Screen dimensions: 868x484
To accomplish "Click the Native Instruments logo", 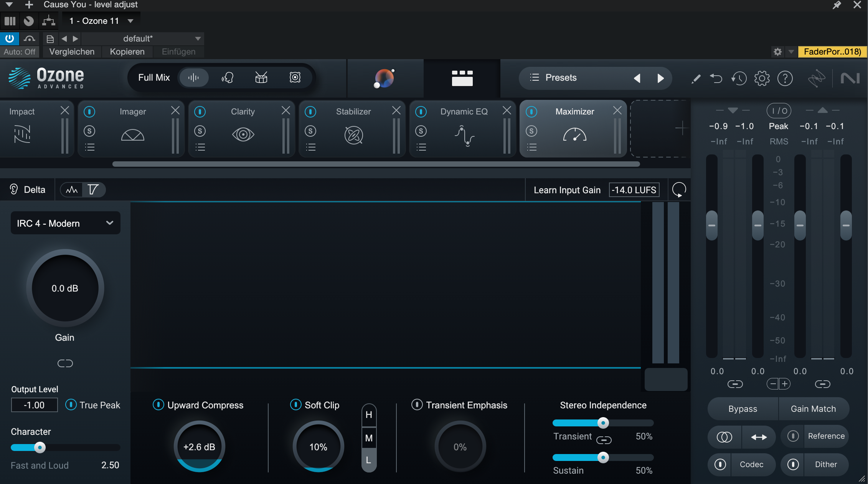I will (x=850, y=78).
